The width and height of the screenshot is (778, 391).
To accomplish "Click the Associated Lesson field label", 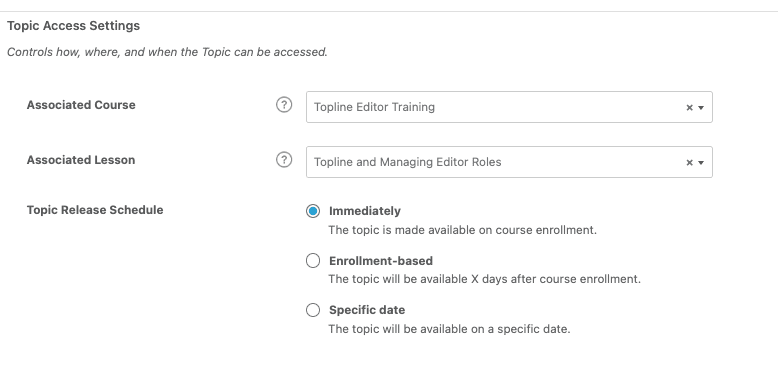I will pos(81,160).
